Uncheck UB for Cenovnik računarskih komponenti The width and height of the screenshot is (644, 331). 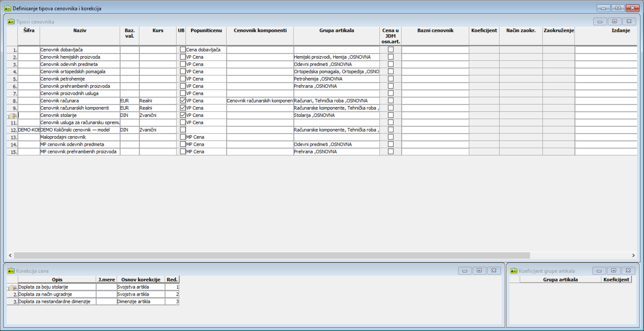coord(183,108)
